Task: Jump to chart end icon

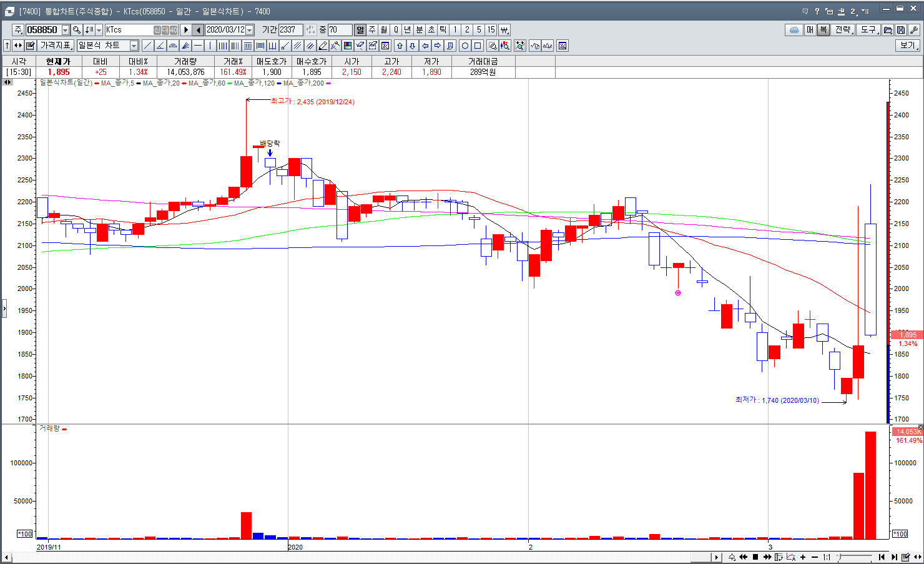Action: point(894,557)
